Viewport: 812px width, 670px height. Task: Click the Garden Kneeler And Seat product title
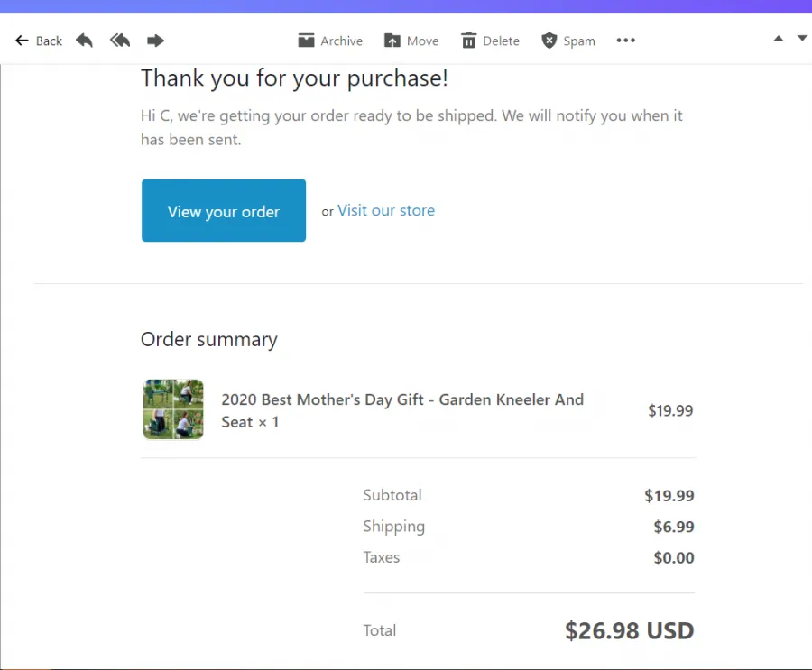pyautogui.click(x=402, y=410)
